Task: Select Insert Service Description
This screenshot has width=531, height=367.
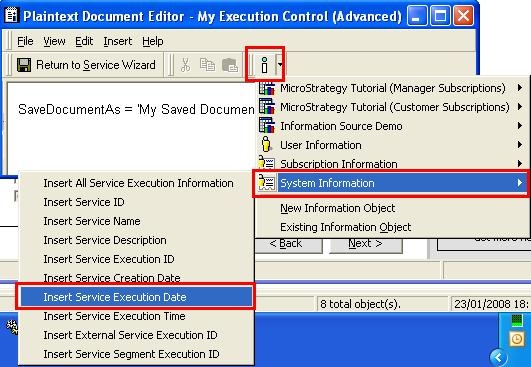Action: pos(105,240)
